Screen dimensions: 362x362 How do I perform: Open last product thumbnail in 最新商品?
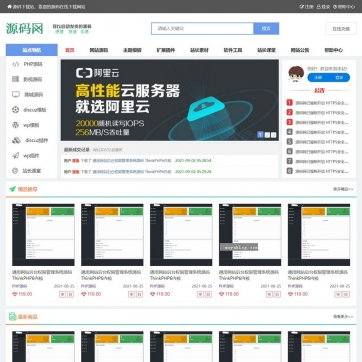coord(319,346)
